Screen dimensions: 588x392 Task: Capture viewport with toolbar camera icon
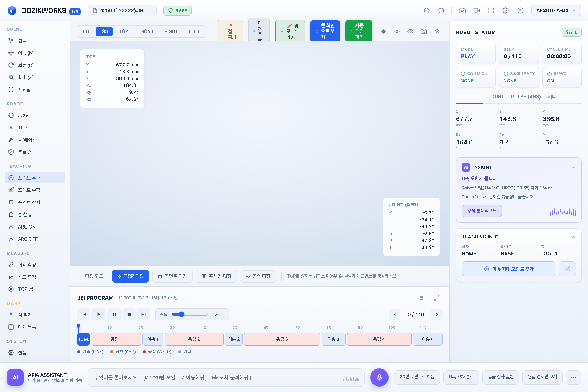424,31
